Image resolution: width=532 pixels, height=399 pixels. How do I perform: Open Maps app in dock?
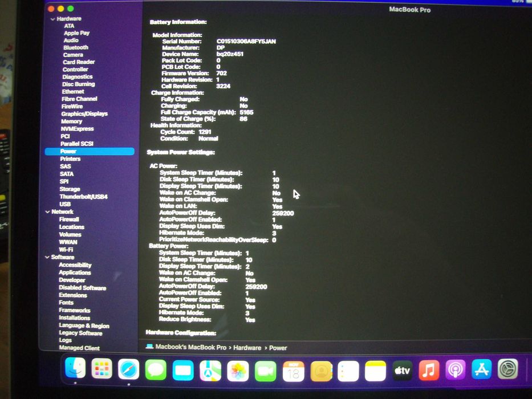click(x=210, y=370)
